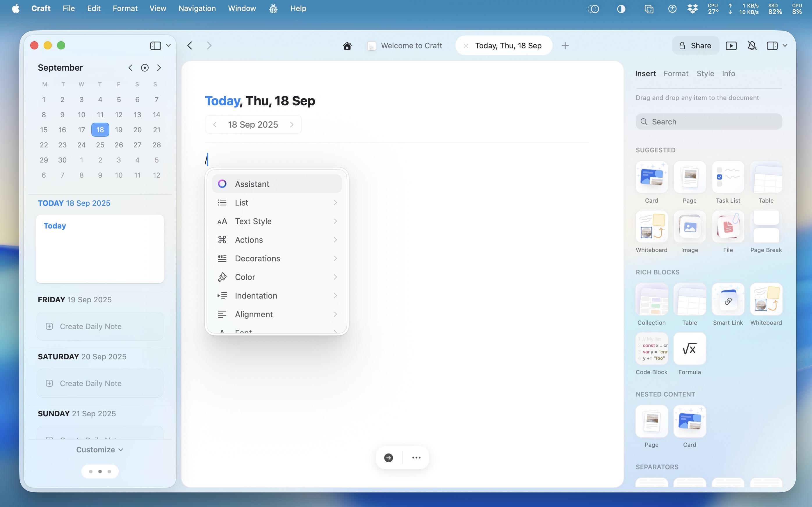This screenshot has height=507, width=812.
Task: Create Daily Note for Friday 19 Sep
Action: 100,326
